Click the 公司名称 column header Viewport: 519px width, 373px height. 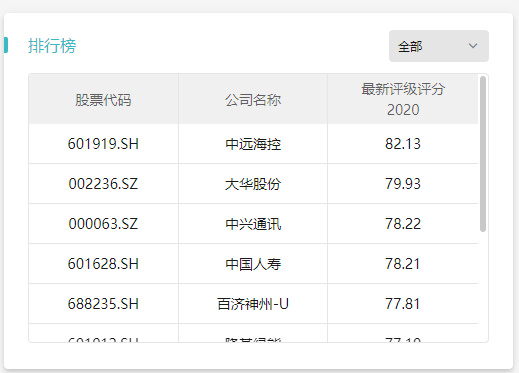(x=253, y=100)
